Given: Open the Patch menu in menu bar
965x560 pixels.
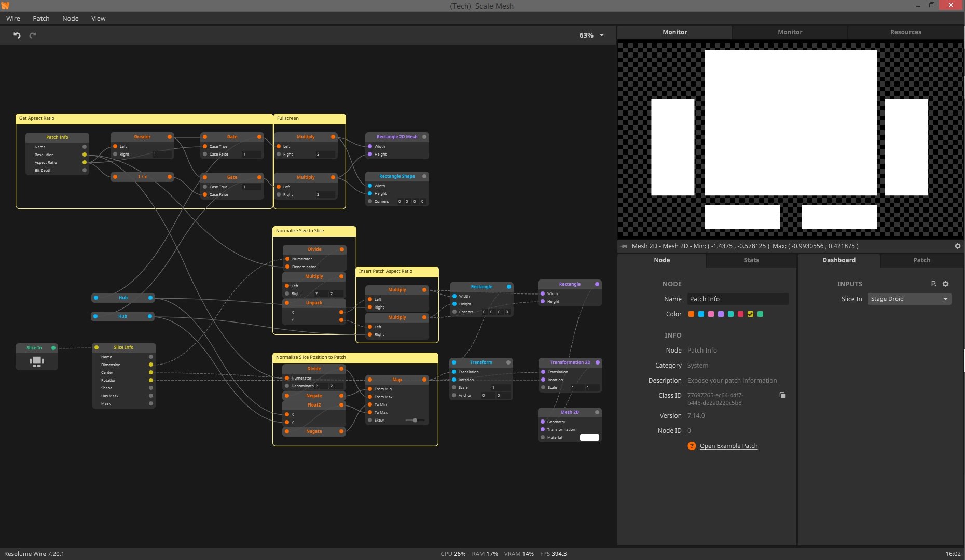Looking at the screenshot, I should pos(41,18).
